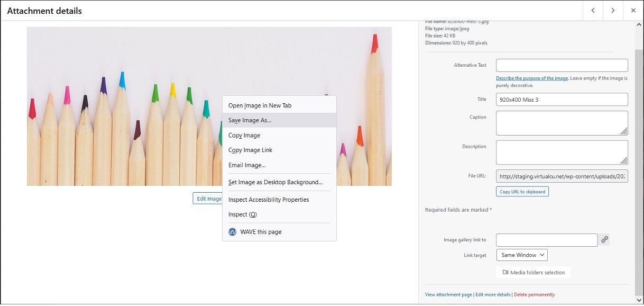Image resolution: width=644 pixels, height=306 pixels.
Task: Select Open Image in New Tab
Action: point(260,105)
